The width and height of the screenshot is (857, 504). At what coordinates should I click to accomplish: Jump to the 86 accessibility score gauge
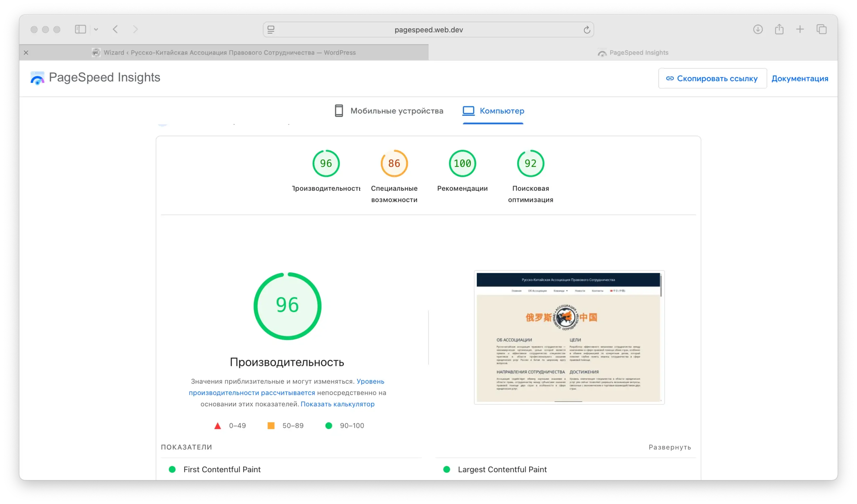(x=394, y=164)
